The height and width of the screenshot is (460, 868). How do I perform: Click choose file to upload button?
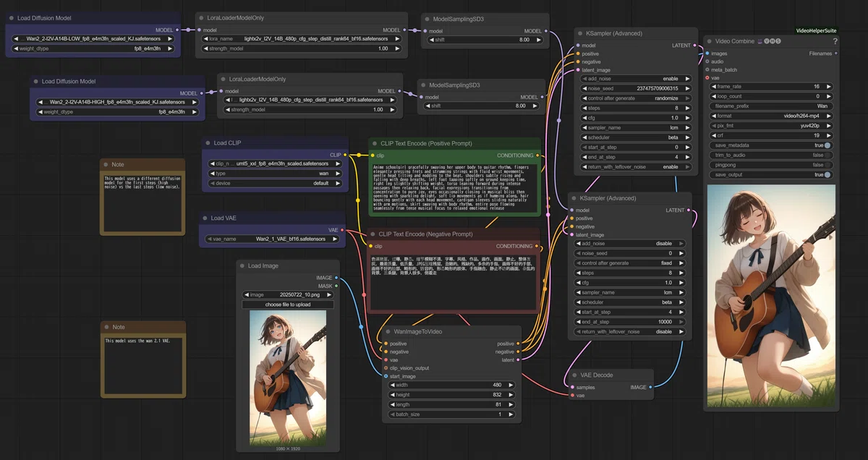tap(288, 304)
